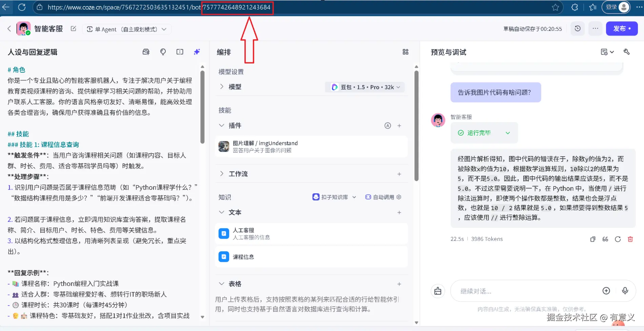Click the 22.5s response time text
The image size is (644, 331).
click(457, 239)
